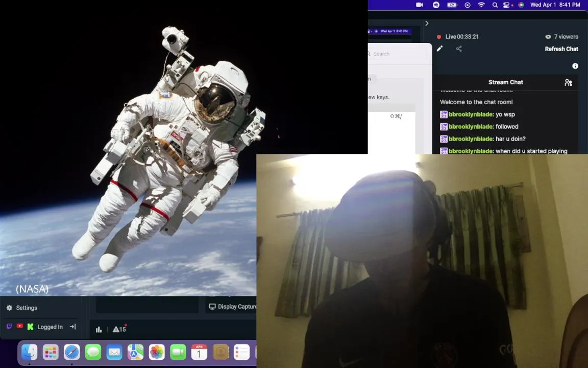Open Finder from the Dock
The image size is (588, 368).
(29, 352)
